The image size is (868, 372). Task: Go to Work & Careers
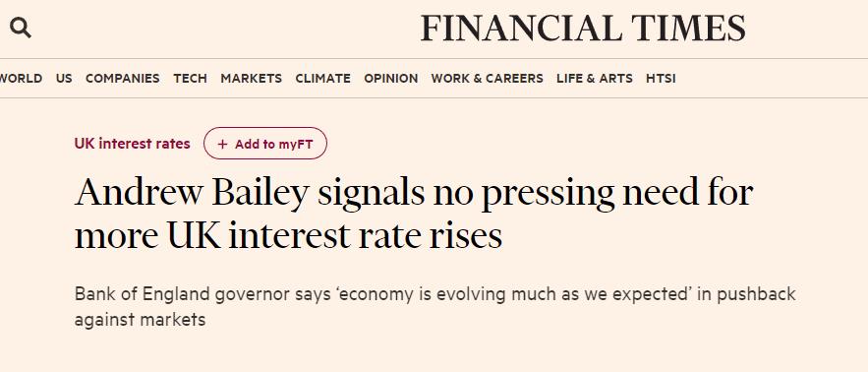488,79
